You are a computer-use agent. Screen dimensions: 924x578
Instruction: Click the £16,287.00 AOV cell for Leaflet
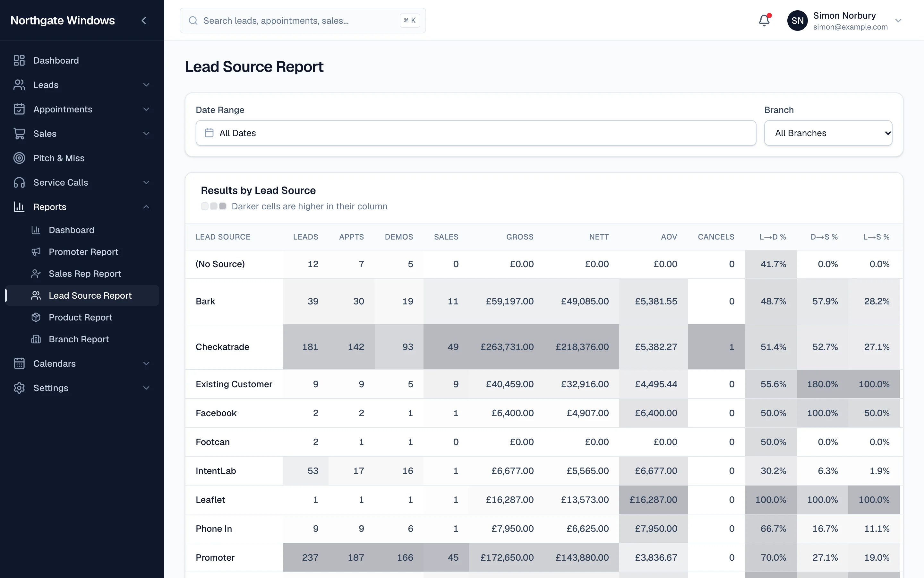coord(653,500)
